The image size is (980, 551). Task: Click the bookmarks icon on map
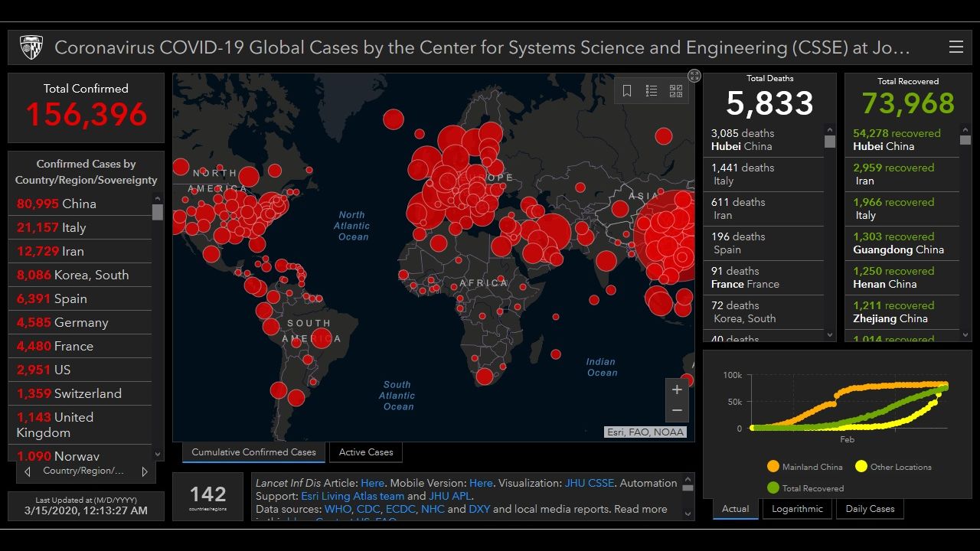coord(626,91)
